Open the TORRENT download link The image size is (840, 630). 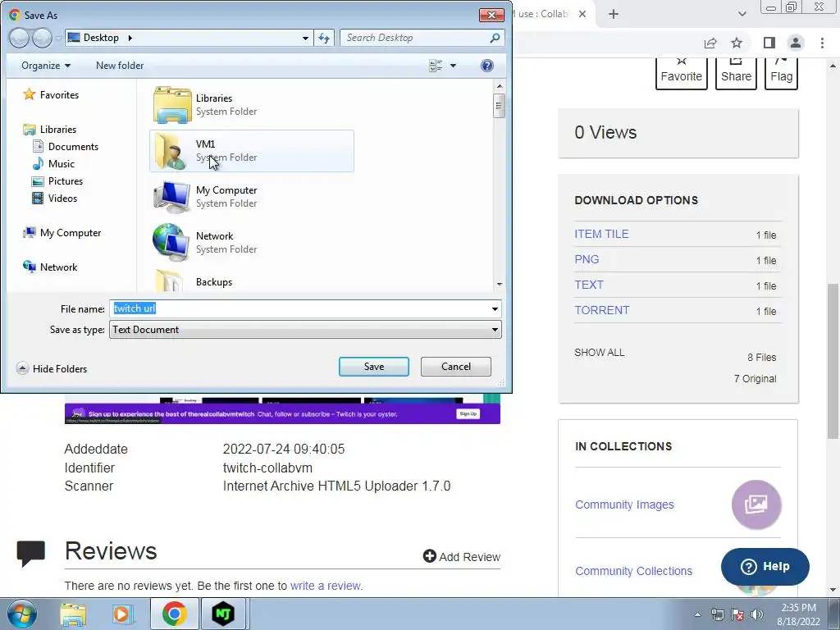(x=601, y=310)
